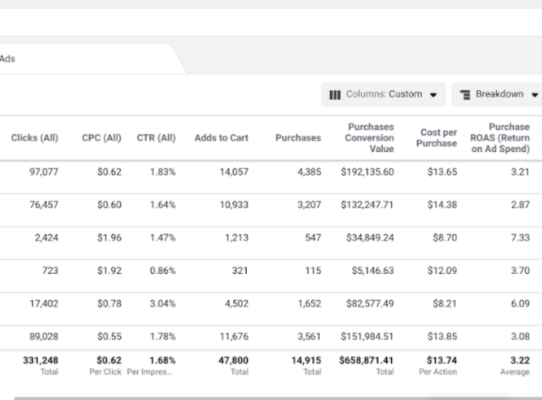Select CPC value $0.55
The image size is (542, 400).
point(110,336)
